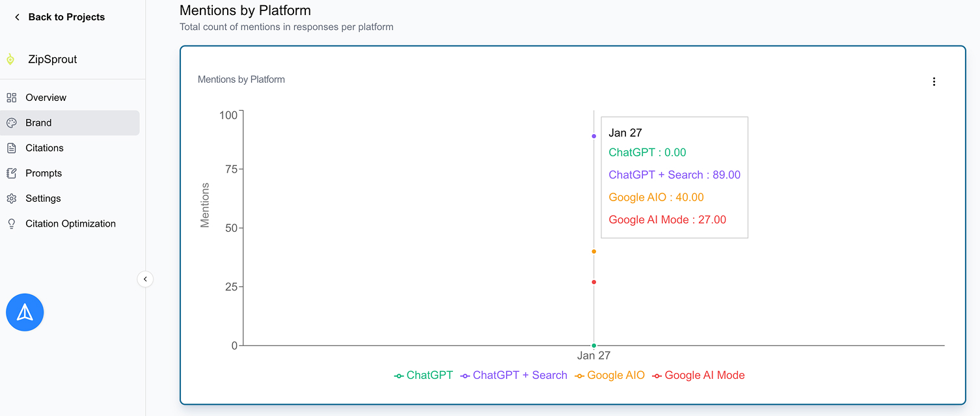The height and width of the screenshot is (416, 980).
Task: Collapse the sidebar using the chevron handle
Action: click(145, 279)
